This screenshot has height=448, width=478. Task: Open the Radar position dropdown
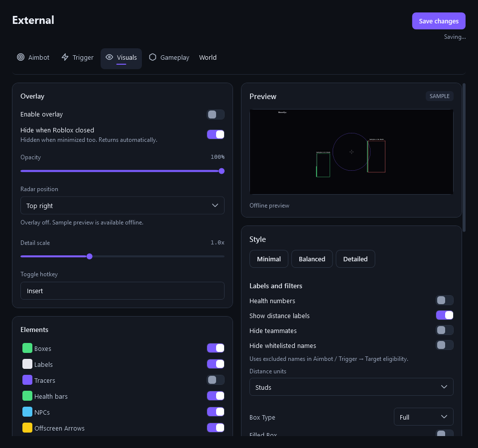click(122, 206)
